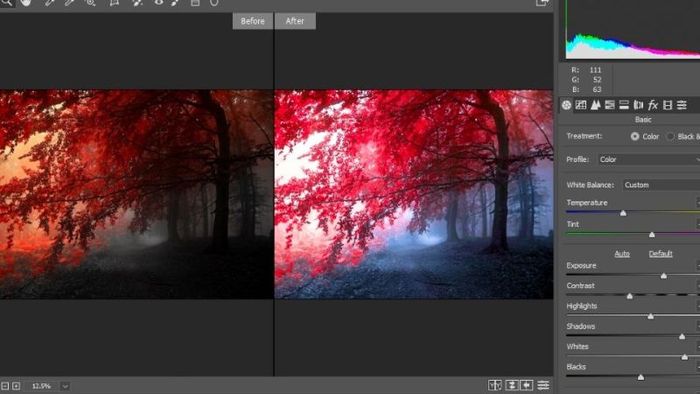The image size is (700, 394).
Task: Click the Tint slider handle
Action: click(652, 234)
